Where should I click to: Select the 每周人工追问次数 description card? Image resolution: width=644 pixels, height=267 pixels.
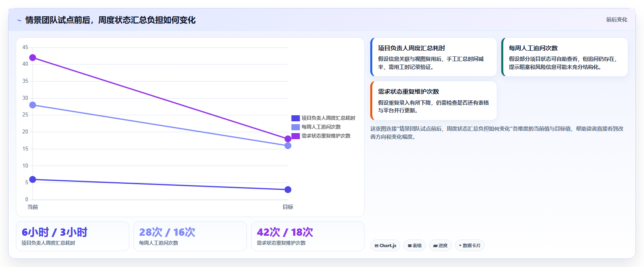(565, 57)
